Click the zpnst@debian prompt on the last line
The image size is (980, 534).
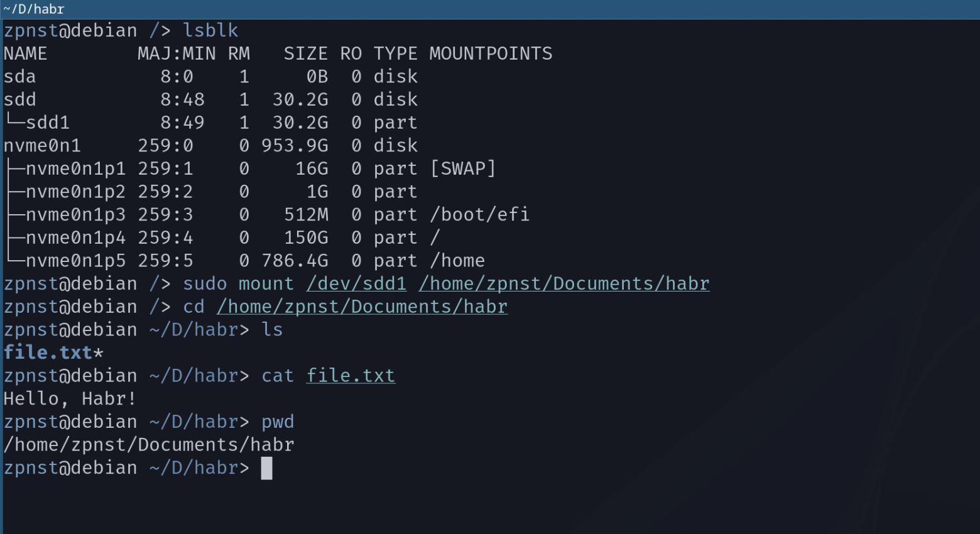[70, 467]
